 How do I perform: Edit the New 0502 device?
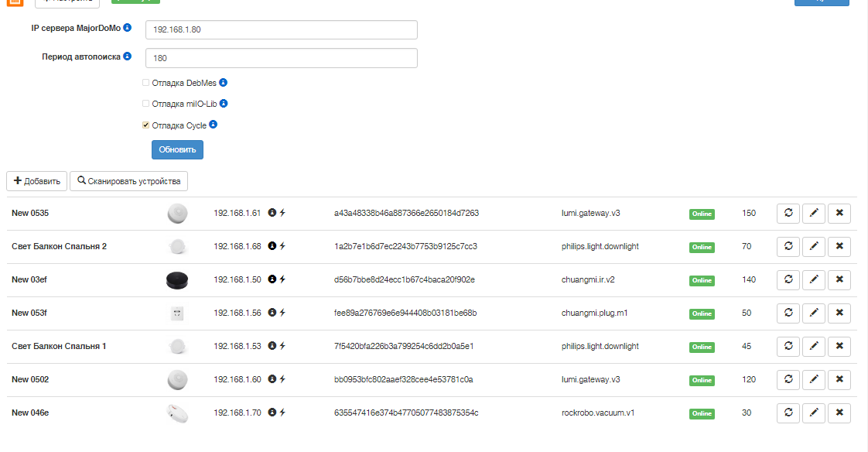[x=814, y=379]
